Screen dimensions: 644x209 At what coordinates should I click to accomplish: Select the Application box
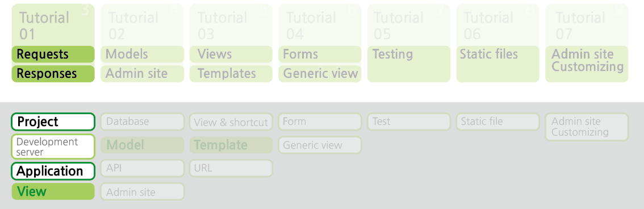(53, 171)
